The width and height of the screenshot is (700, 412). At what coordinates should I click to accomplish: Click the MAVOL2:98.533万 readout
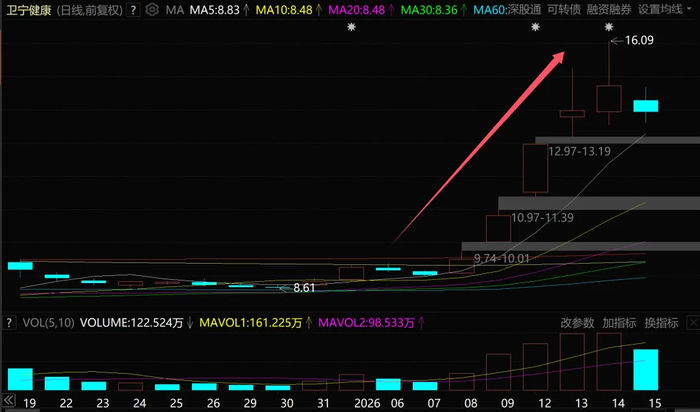point(366,323)
